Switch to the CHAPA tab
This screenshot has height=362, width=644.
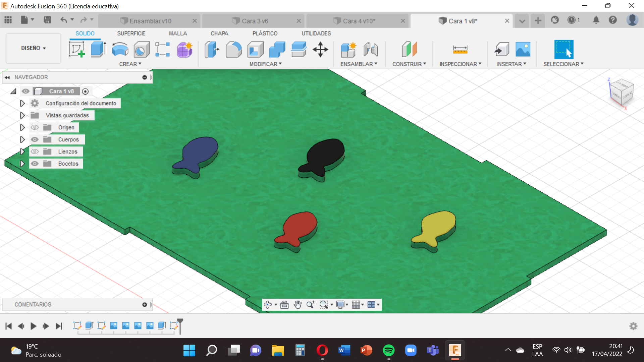pos(219,34)
